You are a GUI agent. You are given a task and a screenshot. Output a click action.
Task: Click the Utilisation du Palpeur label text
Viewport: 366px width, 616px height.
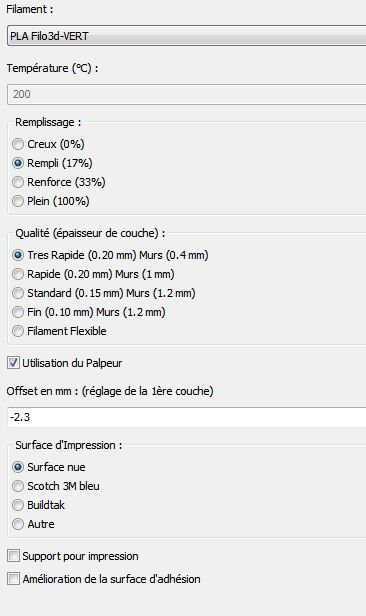coord(72,363)
